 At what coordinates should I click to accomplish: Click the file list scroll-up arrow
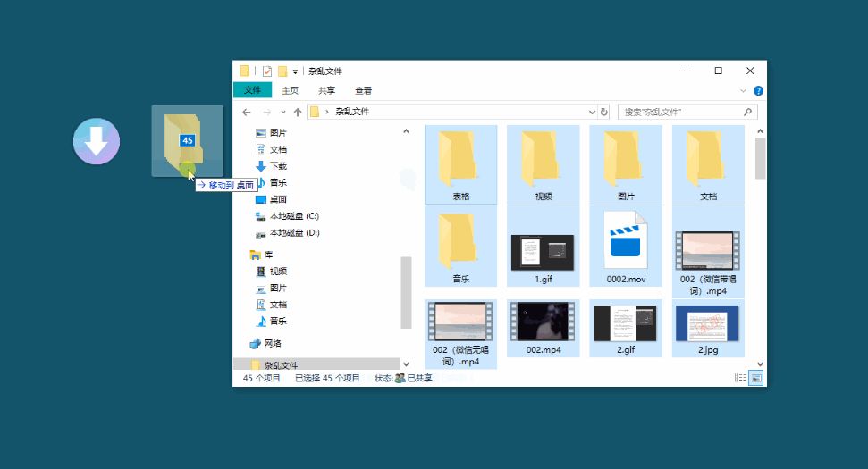(x=760, y=131)
